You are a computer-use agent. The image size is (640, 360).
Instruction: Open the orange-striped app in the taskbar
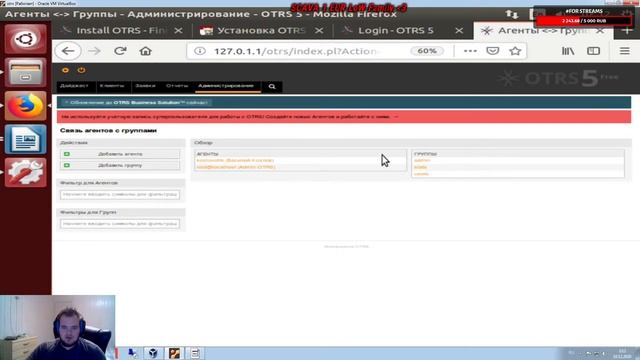click(174, 353)
